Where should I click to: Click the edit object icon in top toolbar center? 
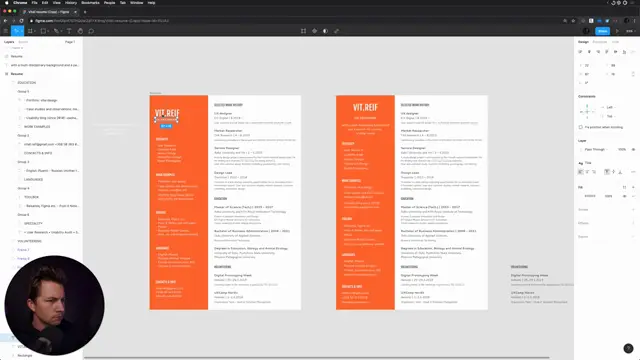[x=303, y=31]
